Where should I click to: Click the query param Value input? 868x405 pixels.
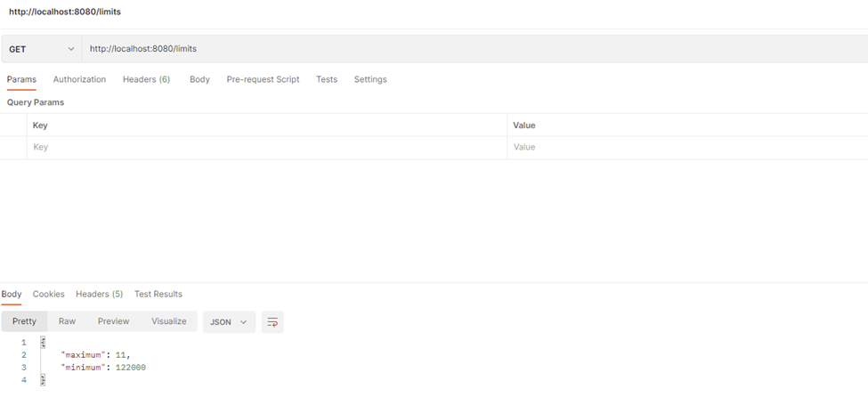pyautogui.click(x=687, y=147)
